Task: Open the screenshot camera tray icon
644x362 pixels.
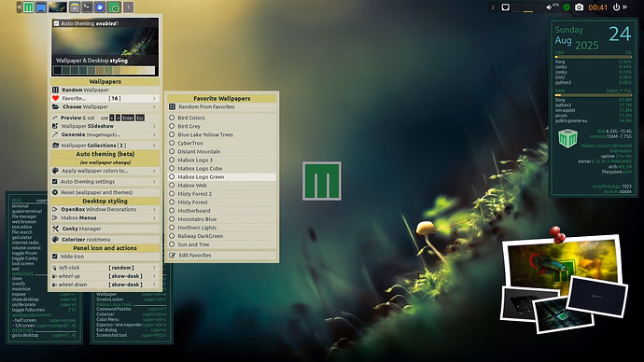Action: click(x=579, y=7)
